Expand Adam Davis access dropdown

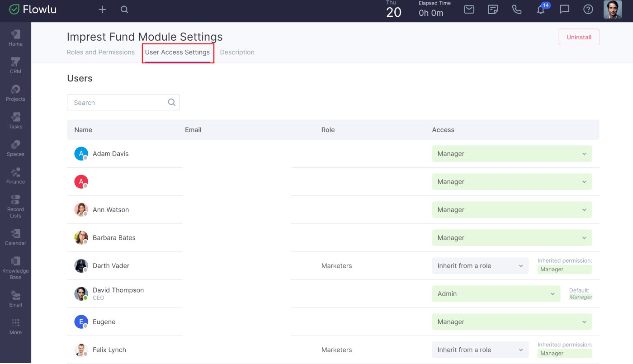point(512,154)
